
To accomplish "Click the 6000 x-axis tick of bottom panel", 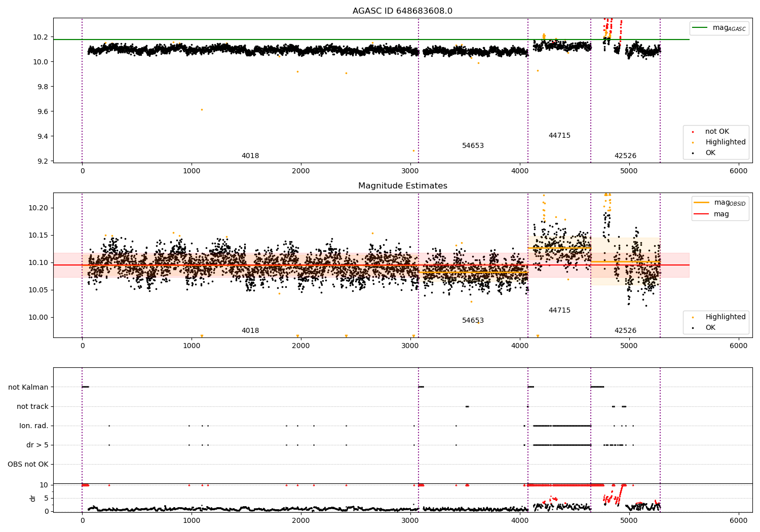I will 738,521.
